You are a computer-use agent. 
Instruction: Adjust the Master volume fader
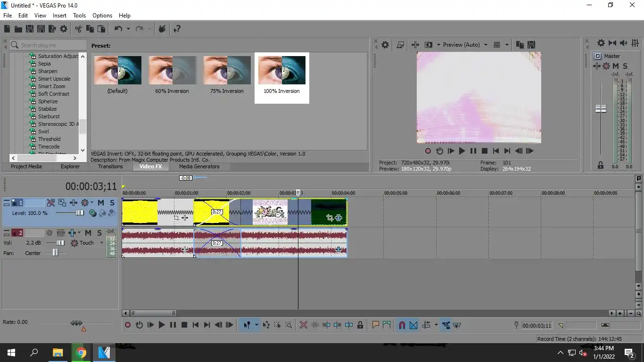[x=601, y=109]
